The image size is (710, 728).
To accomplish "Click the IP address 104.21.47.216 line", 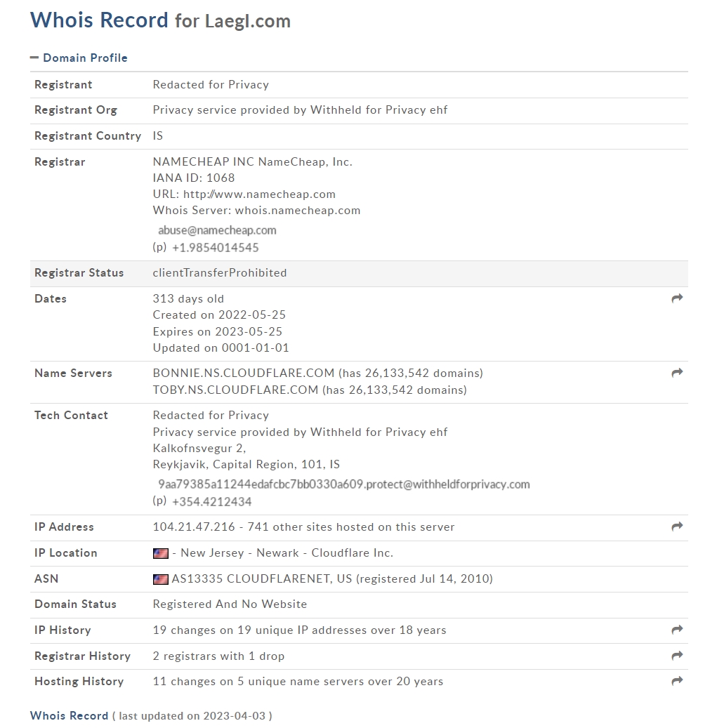I will (x=303, y=527).
